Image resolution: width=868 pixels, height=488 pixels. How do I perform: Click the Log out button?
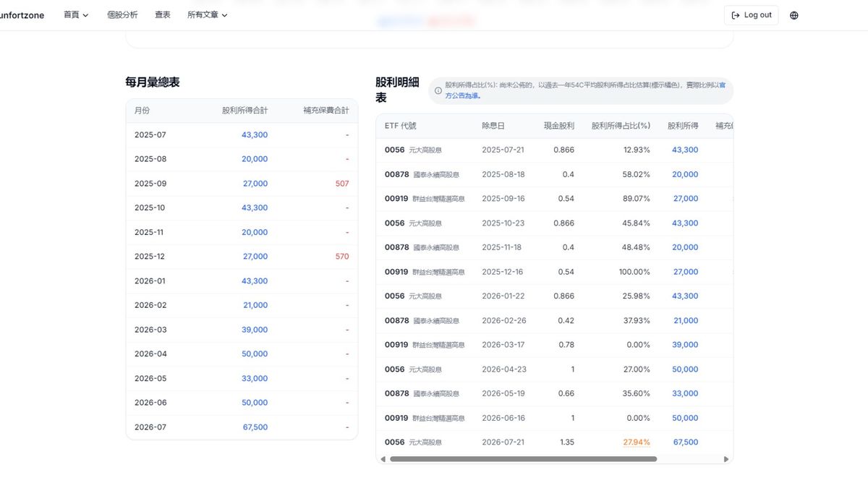pyautogui.click(x=751, y=15)
